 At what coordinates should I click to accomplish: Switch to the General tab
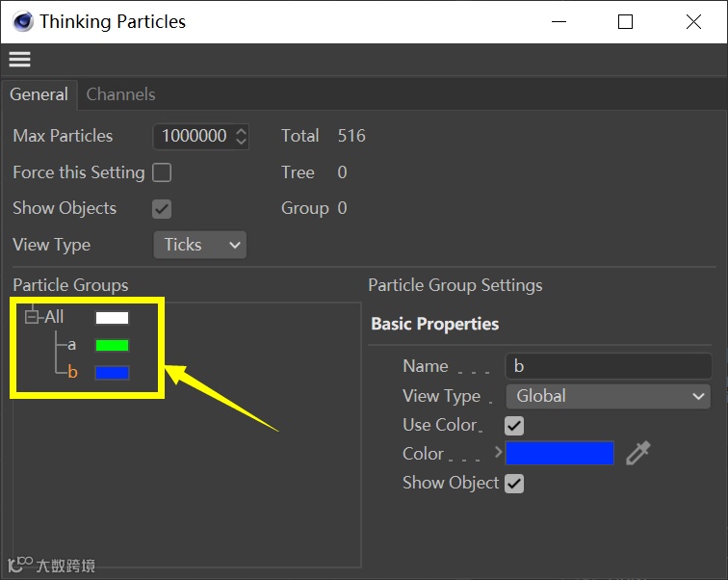point(39,94)
